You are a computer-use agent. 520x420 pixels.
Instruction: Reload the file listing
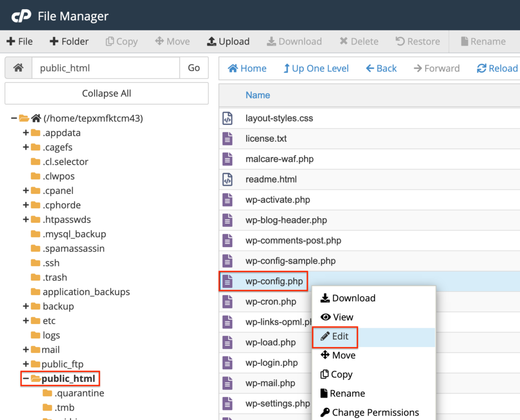coord(497,68)
